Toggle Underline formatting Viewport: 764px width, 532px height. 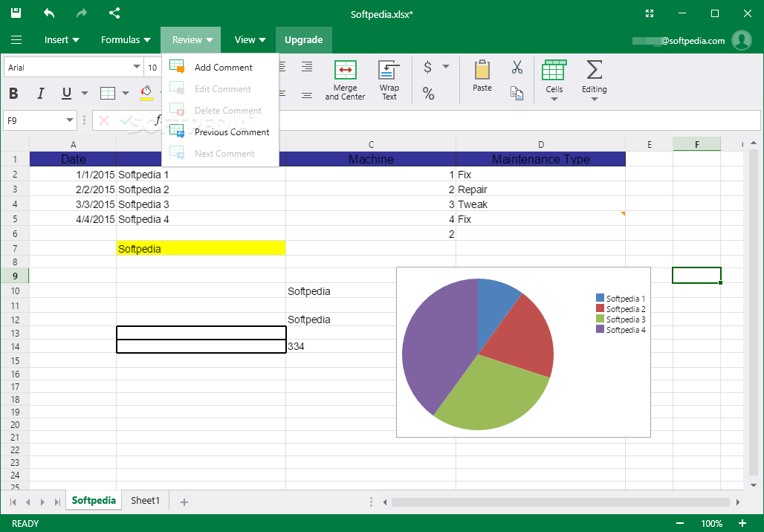point(67,93)
